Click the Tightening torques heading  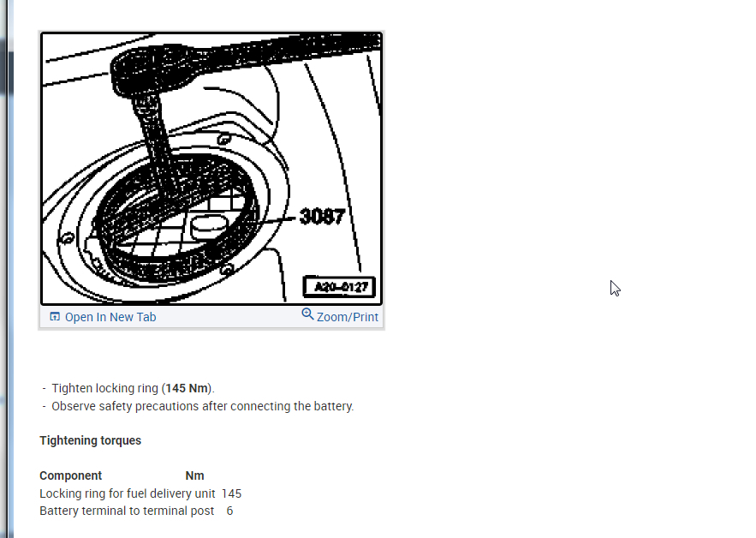[90, 440]
